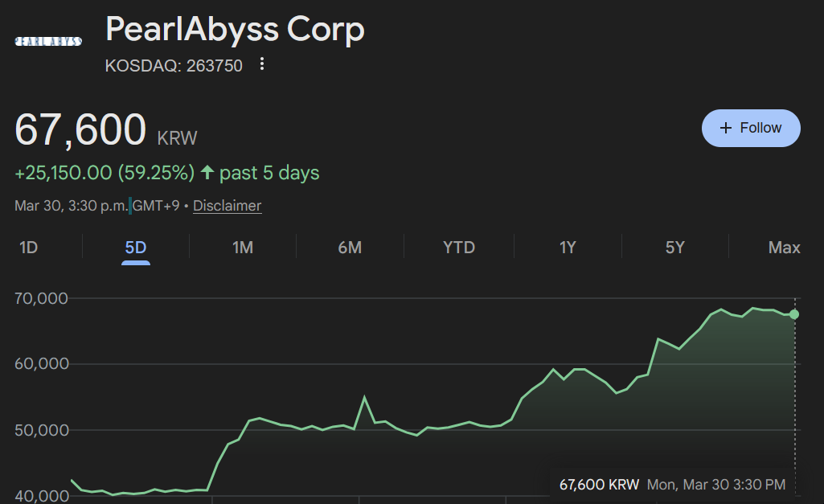This screenshot has height=504, width=824.
Task: Click the 67,600 KRW chart tooltip
Action: (x=672, y=485)
